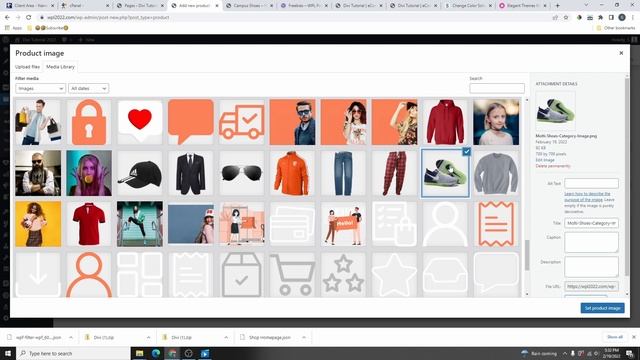Select the woman on yellow background image
This screenshot has width=640, height=360.
(x=38, y=224)
